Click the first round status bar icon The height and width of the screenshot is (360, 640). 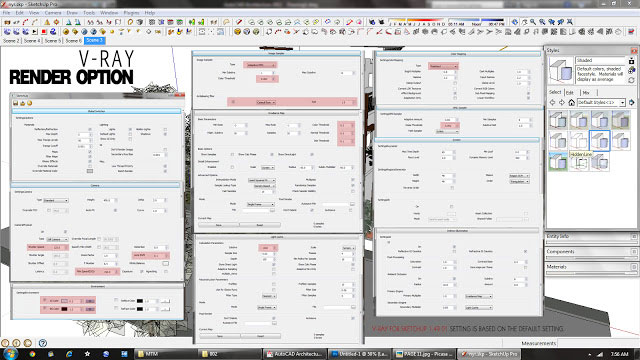tap(5, 343)
